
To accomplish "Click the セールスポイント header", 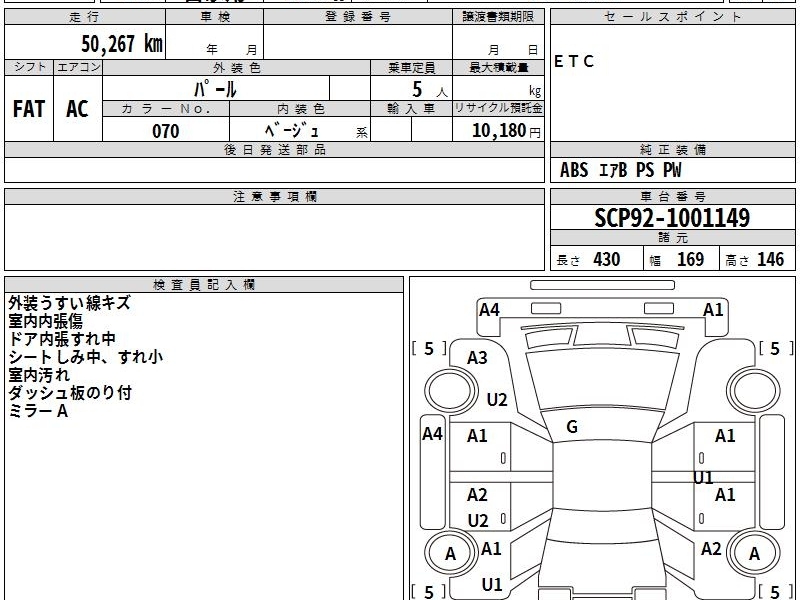I will point(673,17).
